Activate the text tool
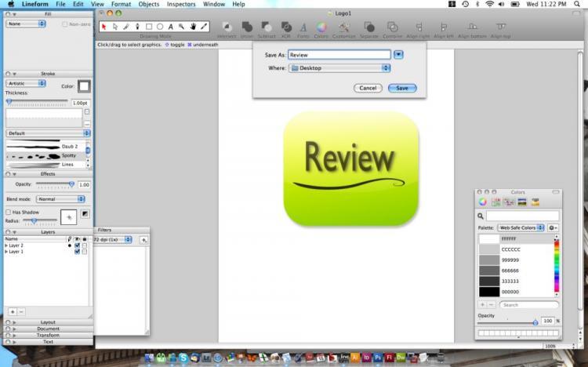 tap(171, 27)
